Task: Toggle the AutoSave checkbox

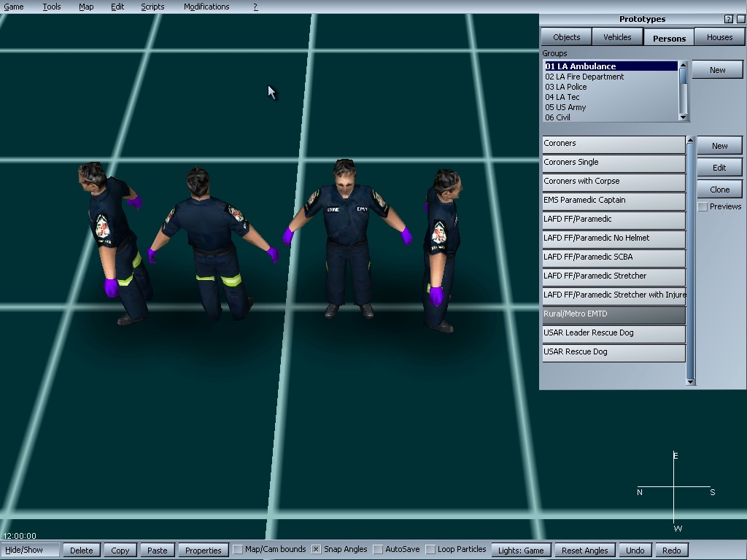Action: [x=378, y=549]
